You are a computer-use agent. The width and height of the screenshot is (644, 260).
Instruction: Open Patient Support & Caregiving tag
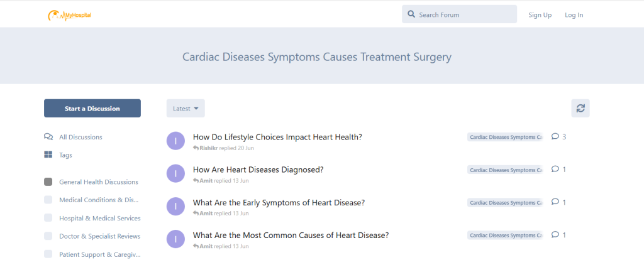tap(98, 254)
